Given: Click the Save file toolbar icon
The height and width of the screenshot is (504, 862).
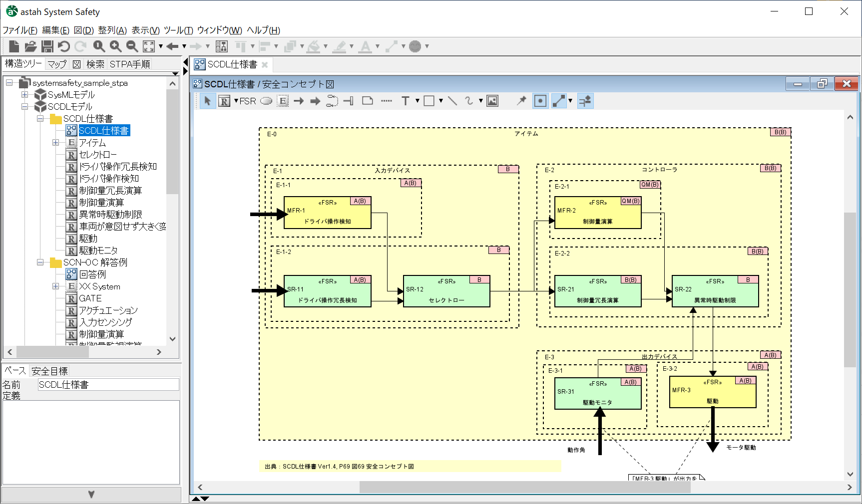Looking at the screenshot, I should click(47, 46).
